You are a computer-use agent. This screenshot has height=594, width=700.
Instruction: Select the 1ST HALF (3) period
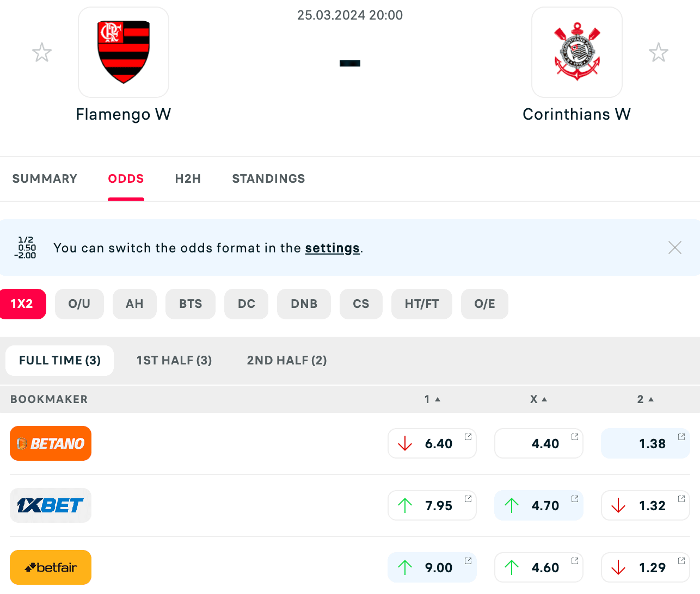click(x=174, y=360)
